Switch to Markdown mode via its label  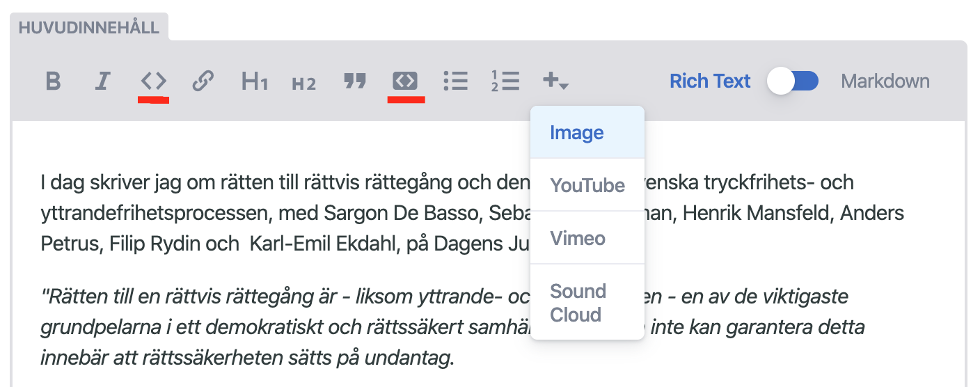click(x=885, y=81)
